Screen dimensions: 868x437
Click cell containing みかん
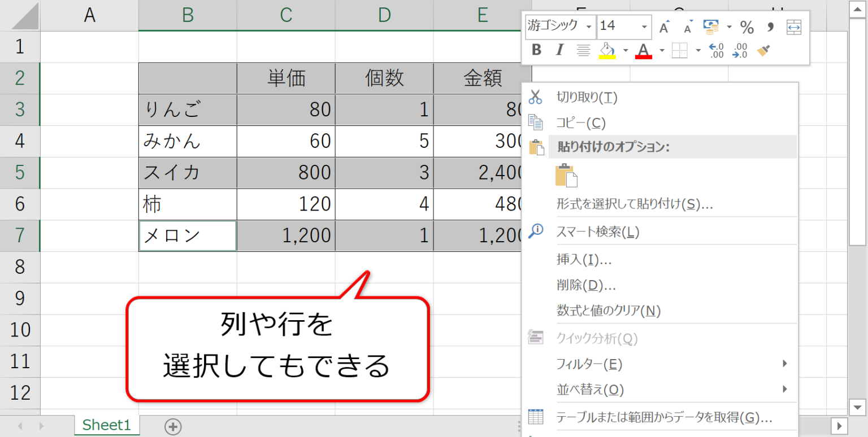coord(188,141)
